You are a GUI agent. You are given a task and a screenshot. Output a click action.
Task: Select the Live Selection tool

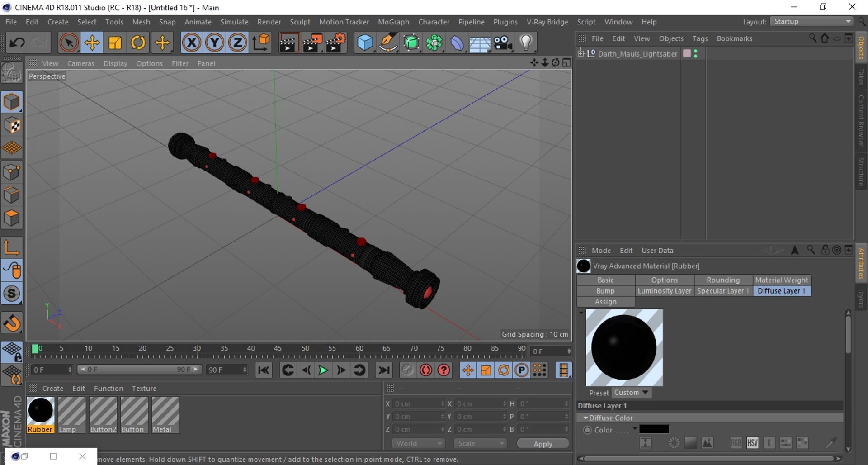[x=69, y=43]
